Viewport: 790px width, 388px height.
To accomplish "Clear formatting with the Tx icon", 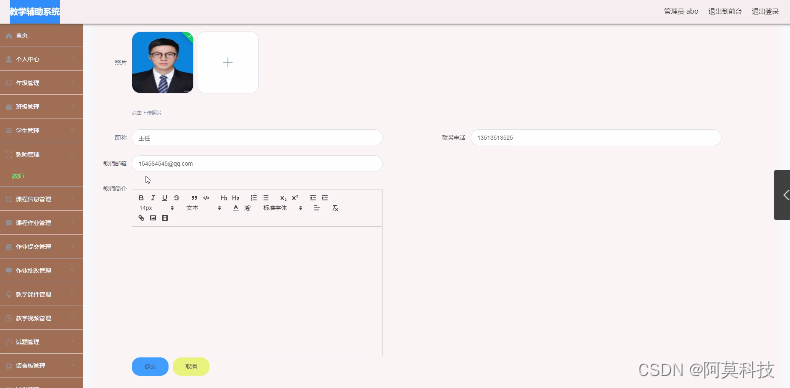I will (335, 208).
